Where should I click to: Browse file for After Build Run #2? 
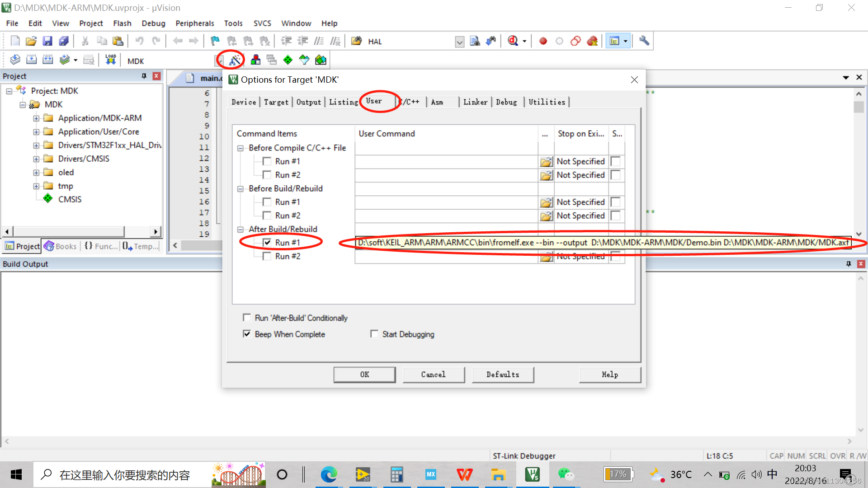[546, 257]
